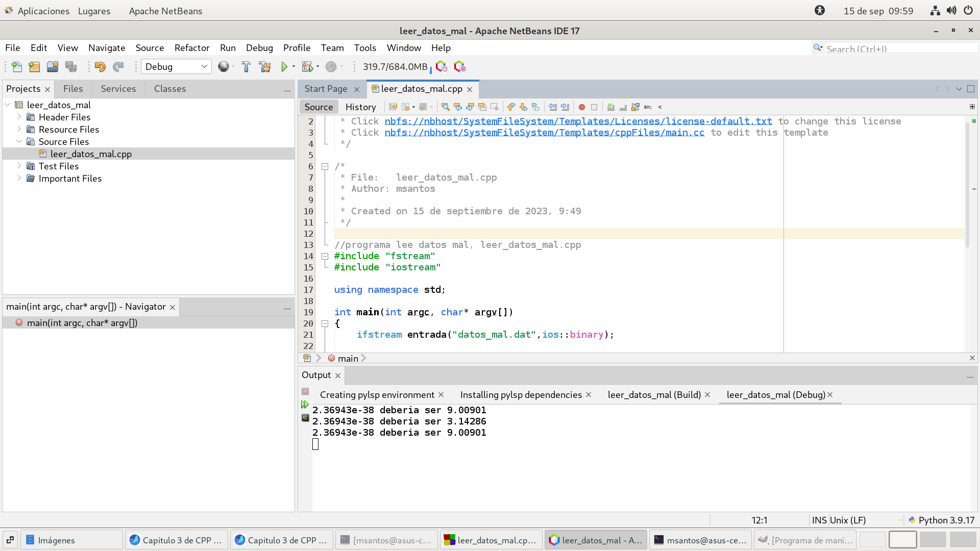Image resolution: width=980 pixels, height=551 pixels.
Task: Click the New File toolbar icon
Action: pos(16,67)
